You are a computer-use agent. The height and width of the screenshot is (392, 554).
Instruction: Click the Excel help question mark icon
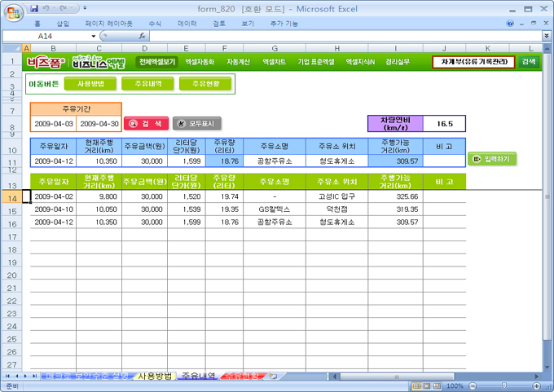(510, 24)
